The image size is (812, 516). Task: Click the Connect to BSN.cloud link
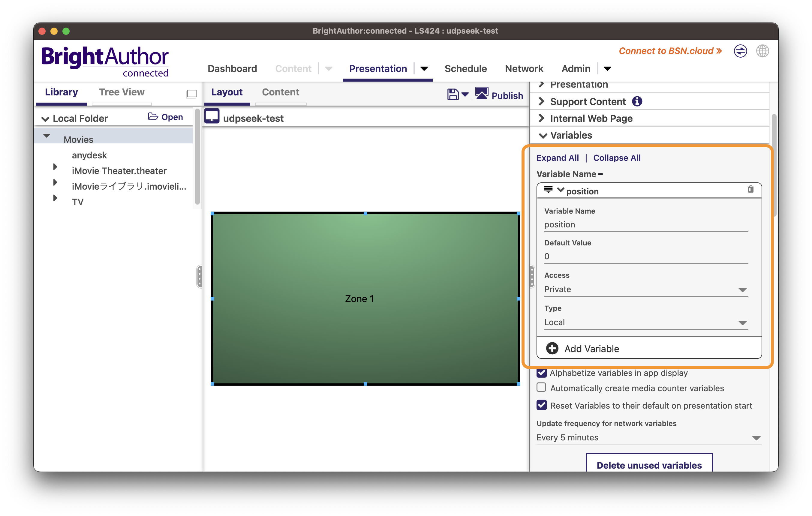coord(670,51)
